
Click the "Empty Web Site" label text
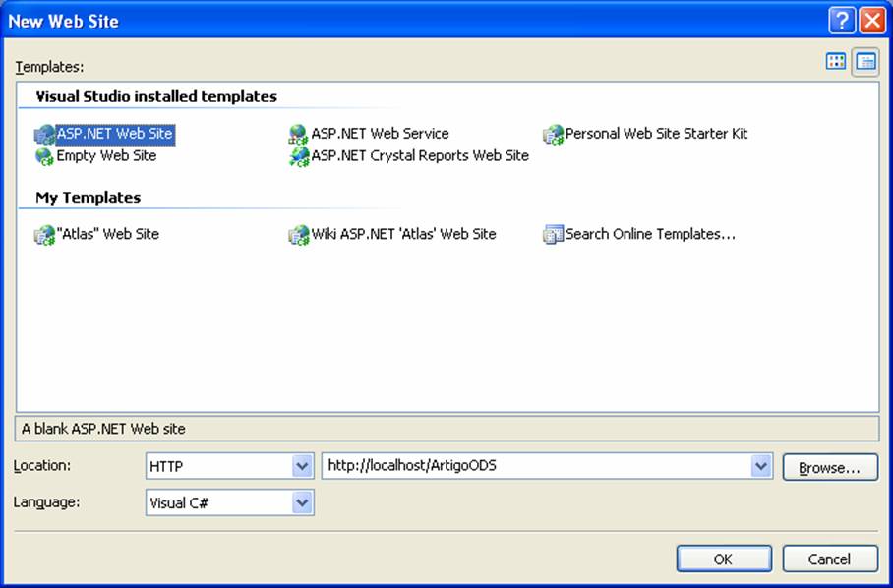point(106,156)
